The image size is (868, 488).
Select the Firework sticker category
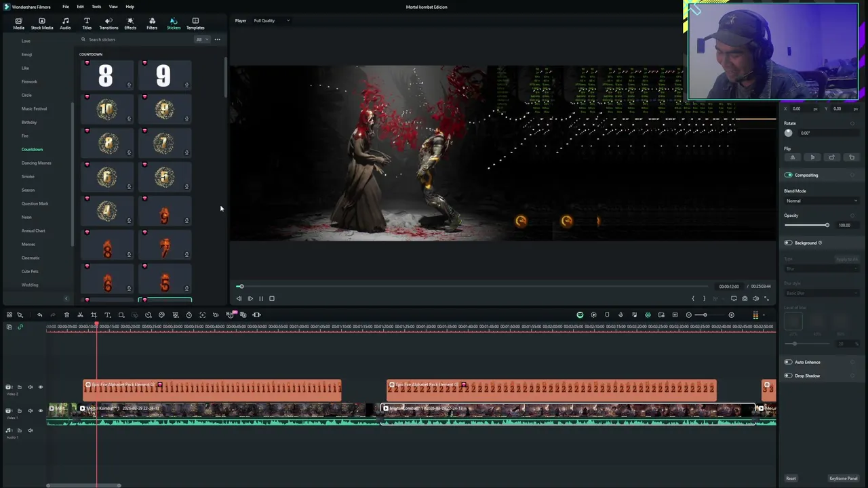pyautogui.click(x=29, y=81)
